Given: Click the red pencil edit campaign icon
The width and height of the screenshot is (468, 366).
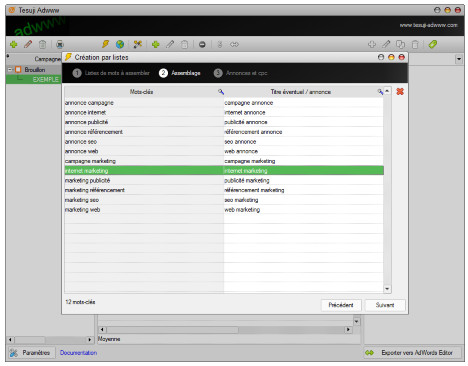Looking at the screenshot, I should (28, 44).
